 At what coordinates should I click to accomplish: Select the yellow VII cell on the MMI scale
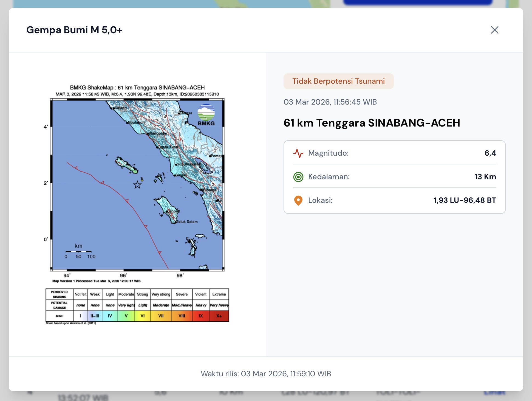pyautogui.click(x=160, y=316)
